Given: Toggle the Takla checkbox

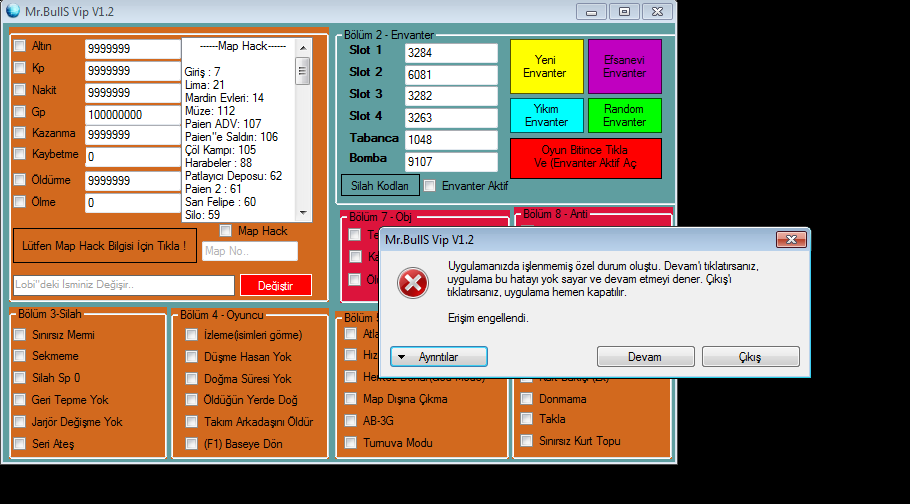Looking at the screenshot, I should click(x=526, y=419).
